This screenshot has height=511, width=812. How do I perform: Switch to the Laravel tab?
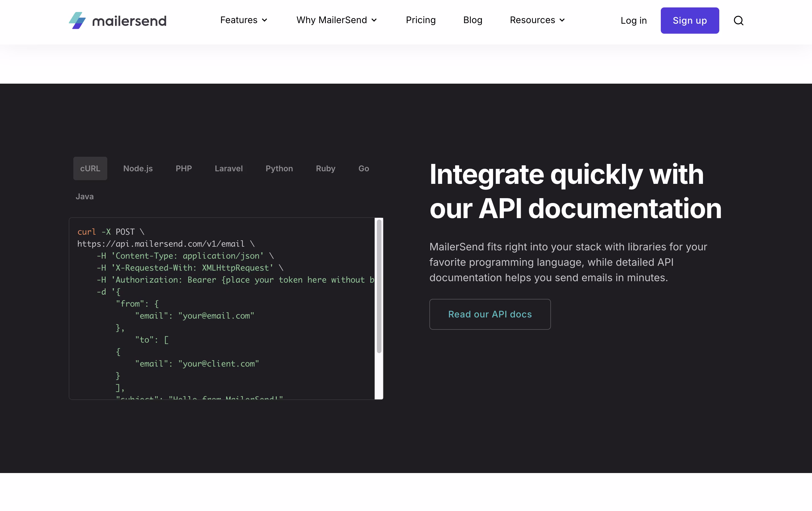pyautogui.click(x=229, y=168)
